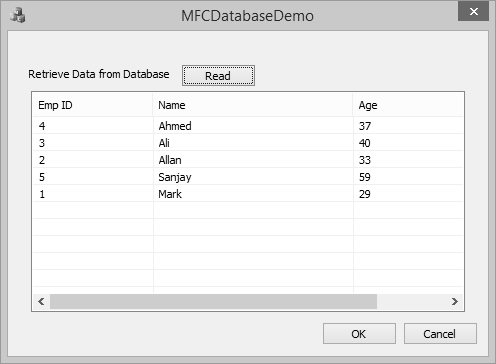Screen dimensions: 496x364
Task: Close the MFCDatabaseDemo dialog window
Action: [473, 12]
